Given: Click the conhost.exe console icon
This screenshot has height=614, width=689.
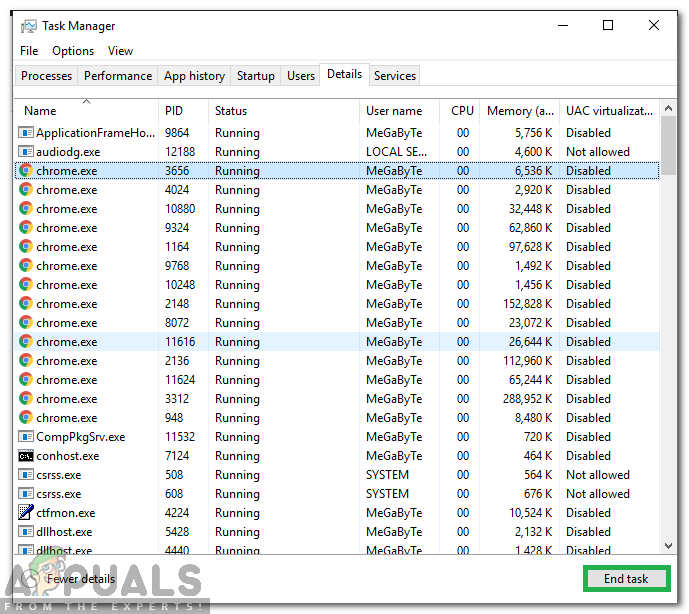Looking at the screenshot, I should point(26,456).
